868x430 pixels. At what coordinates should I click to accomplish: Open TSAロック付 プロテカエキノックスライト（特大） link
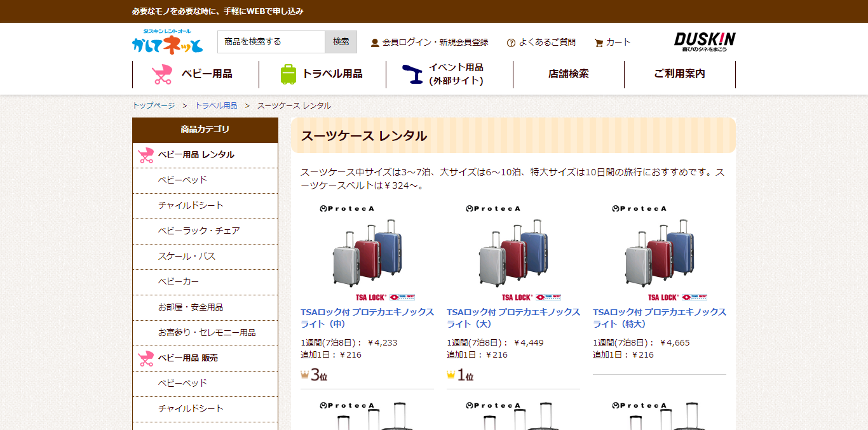(x=660, y=318)
